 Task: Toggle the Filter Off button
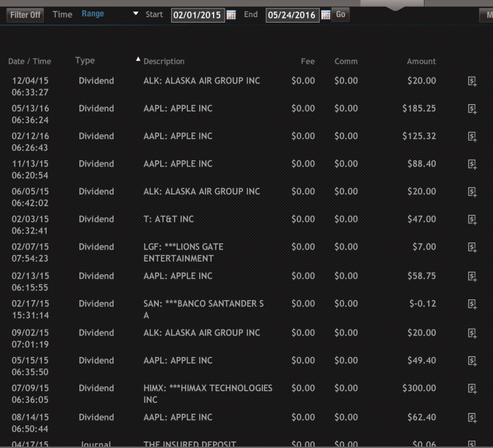click(x=25, y=15)
